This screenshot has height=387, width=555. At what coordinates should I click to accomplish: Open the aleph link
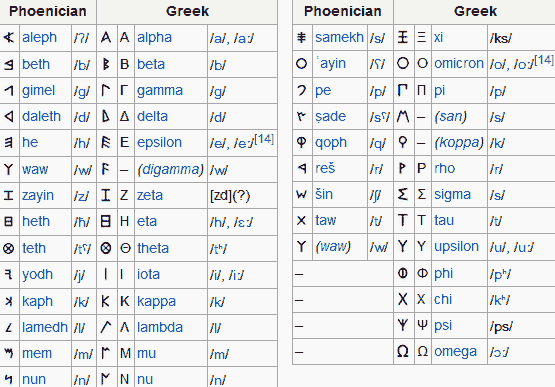(x=39, y=37)
